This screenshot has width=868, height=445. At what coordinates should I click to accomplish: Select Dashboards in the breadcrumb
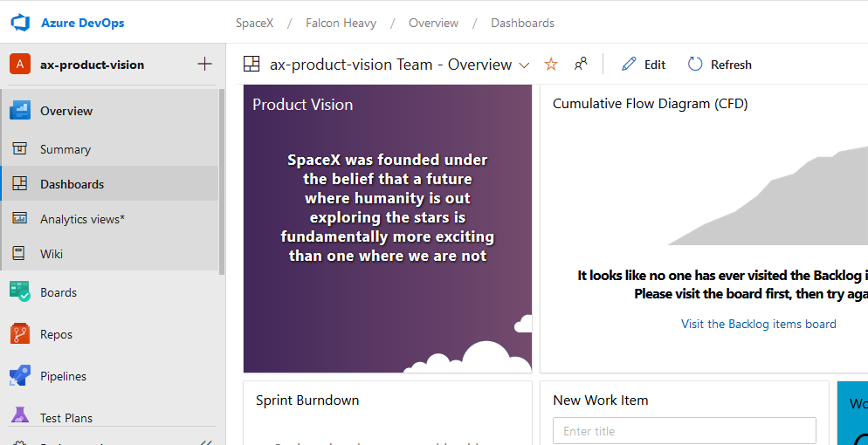tap(522, 24)
